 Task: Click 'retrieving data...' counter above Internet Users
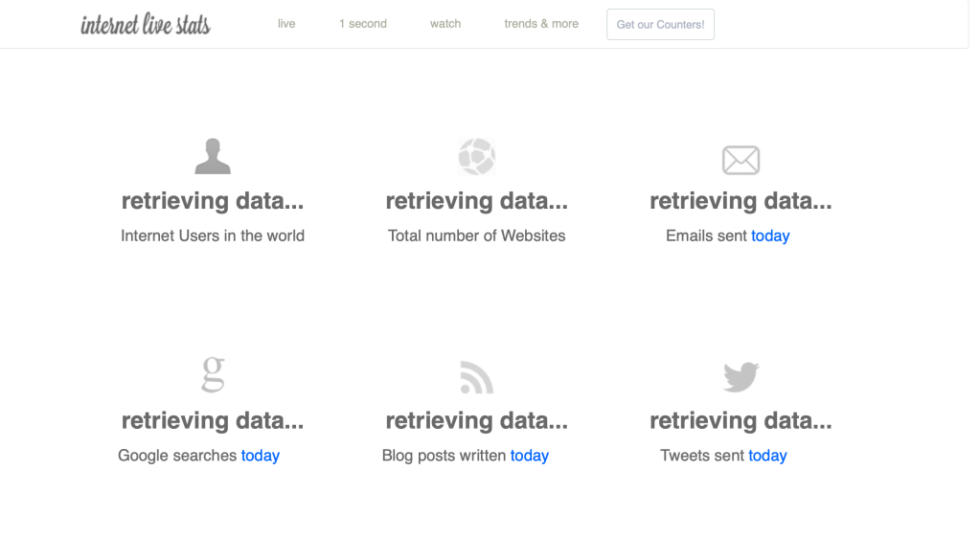tap(213, 201)
